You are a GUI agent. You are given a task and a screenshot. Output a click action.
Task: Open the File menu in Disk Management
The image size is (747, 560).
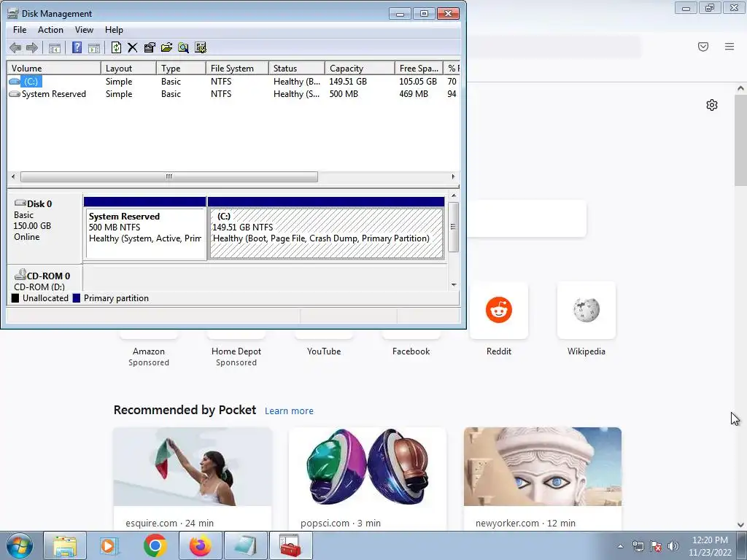20,29
